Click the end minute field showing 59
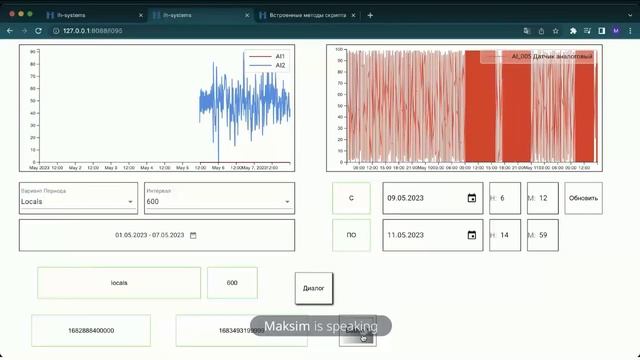Image resolution: width=640 pixels, height=360 pixels. (x=542, y=235)
